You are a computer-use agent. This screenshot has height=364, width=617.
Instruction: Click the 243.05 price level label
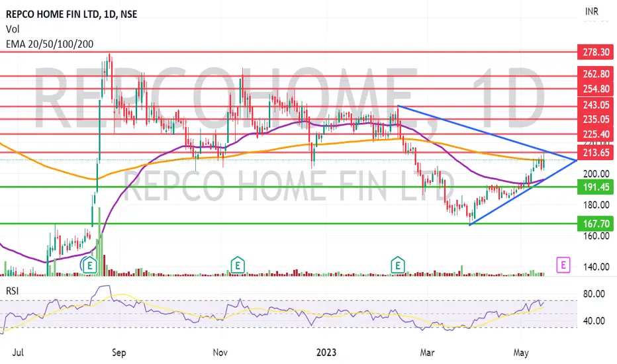pyautogui.click(x=595, y=105)
